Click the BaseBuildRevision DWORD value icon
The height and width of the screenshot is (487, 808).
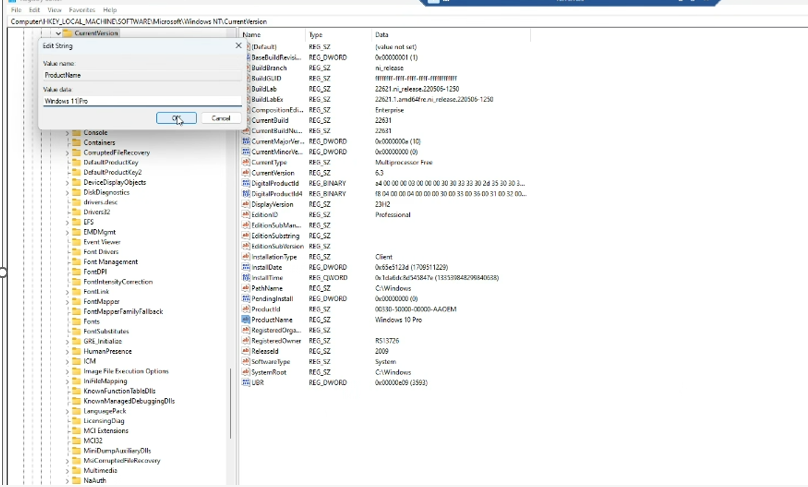point(246,57)
